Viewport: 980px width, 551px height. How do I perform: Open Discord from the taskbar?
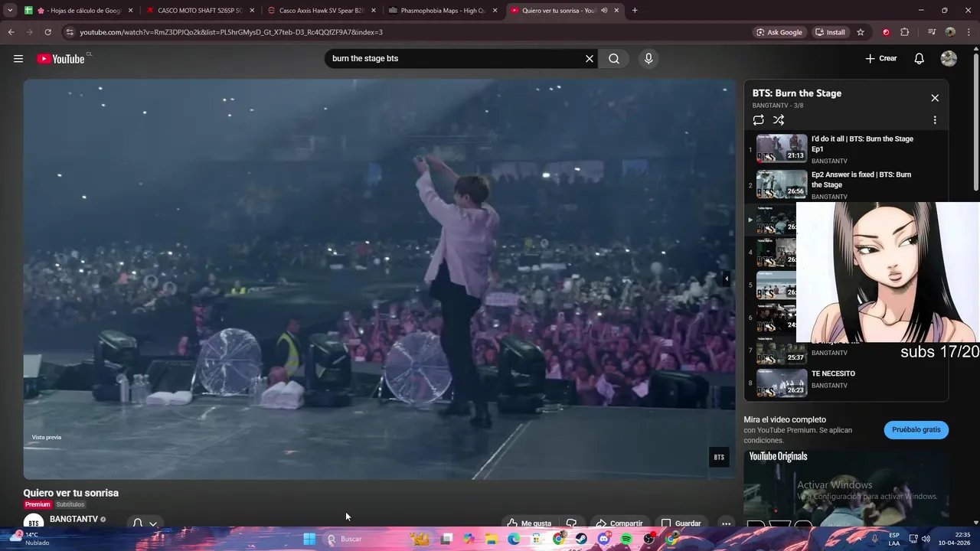pyautogui.click(x=604, y=539)
